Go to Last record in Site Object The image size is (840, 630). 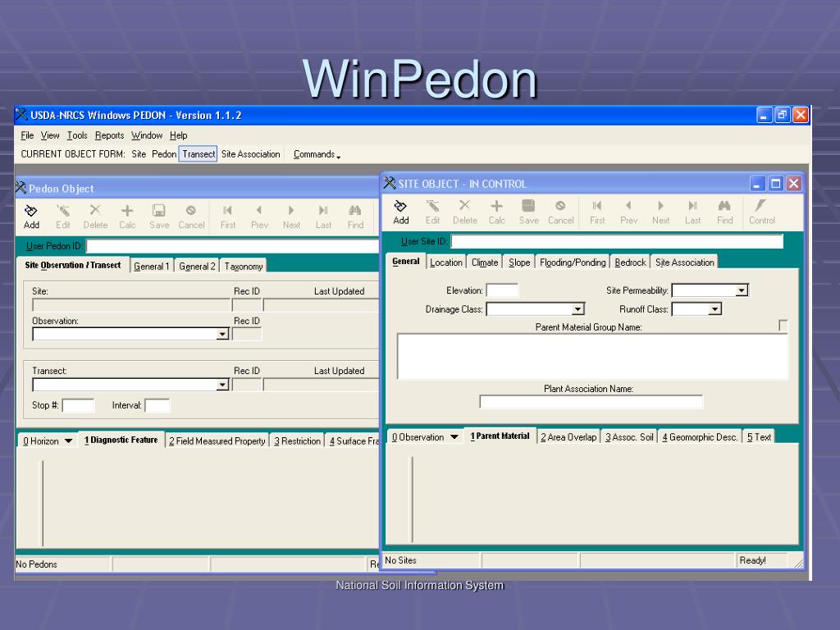(x=692, y=206)
